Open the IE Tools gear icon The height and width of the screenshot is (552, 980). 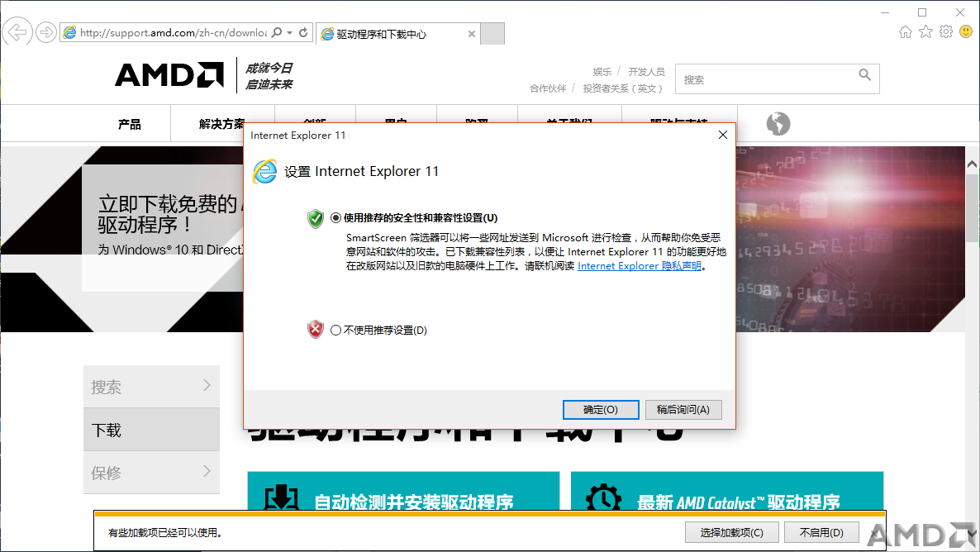tap(945, 32)
